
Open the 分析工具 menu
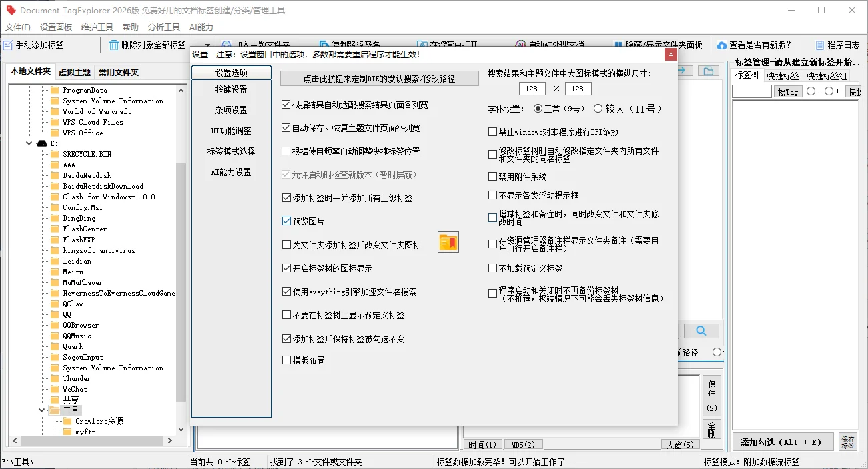tap(164, 27)
